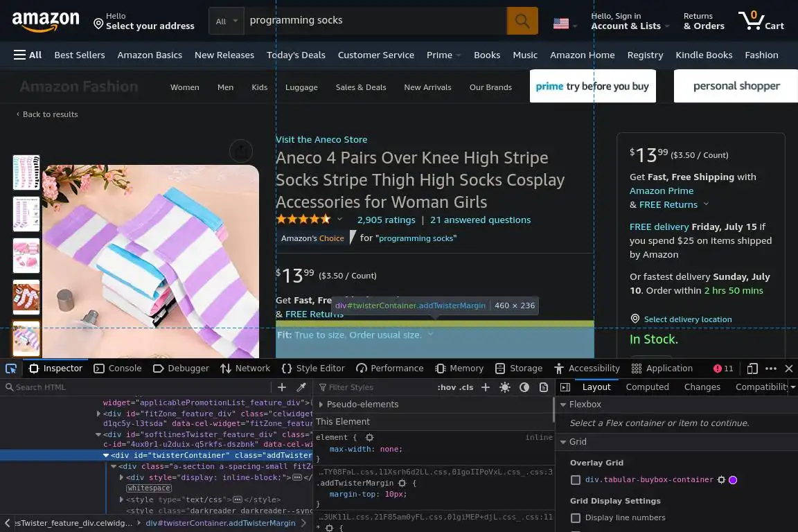Click grid highlighter icon for tabular-buybox-container
798x532 pixels.
click(x=721, y=479)
